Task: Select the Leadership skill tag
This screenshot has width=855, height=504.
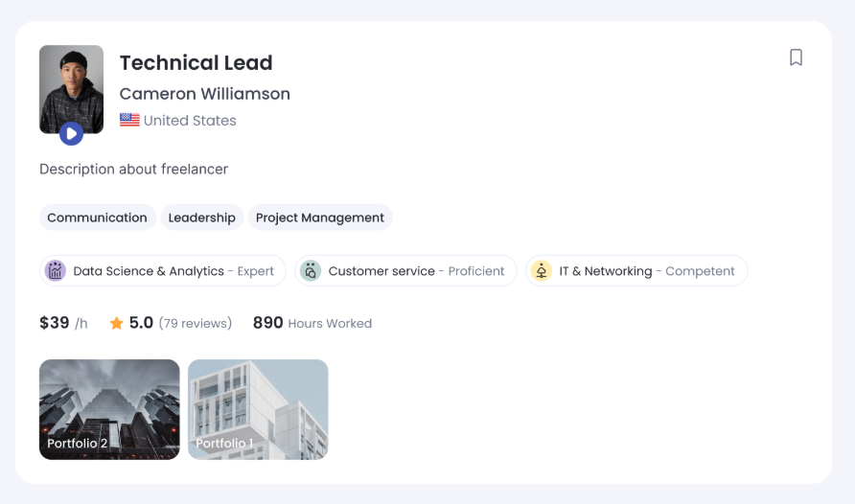Action: pos(201,218)
